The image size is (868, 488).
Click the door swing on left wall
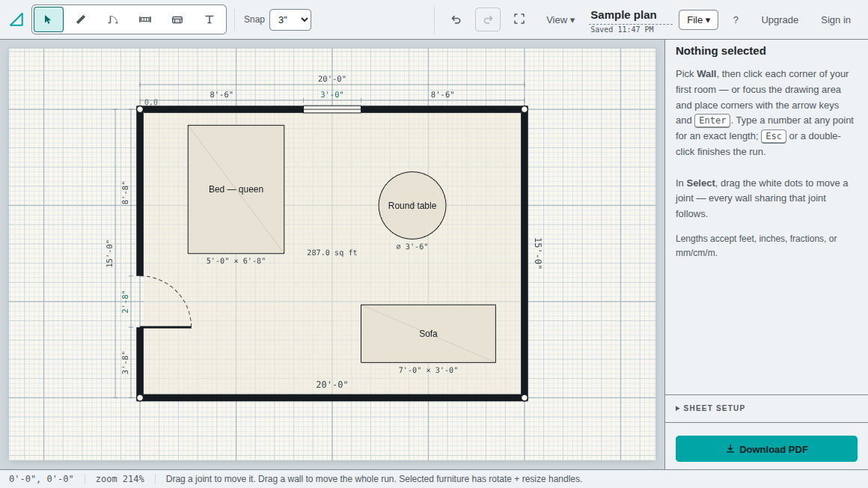(165, 302)
